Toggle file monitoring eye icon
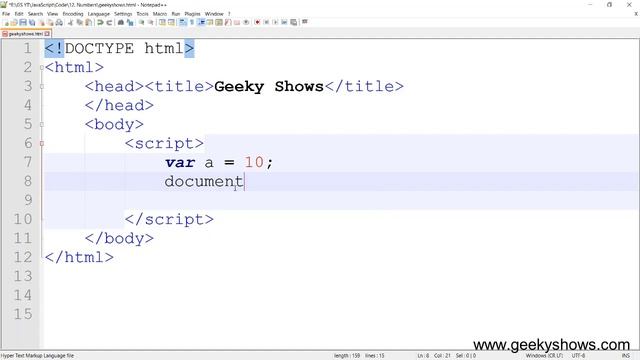Screen dimensions: 640x360 point(246,22)
